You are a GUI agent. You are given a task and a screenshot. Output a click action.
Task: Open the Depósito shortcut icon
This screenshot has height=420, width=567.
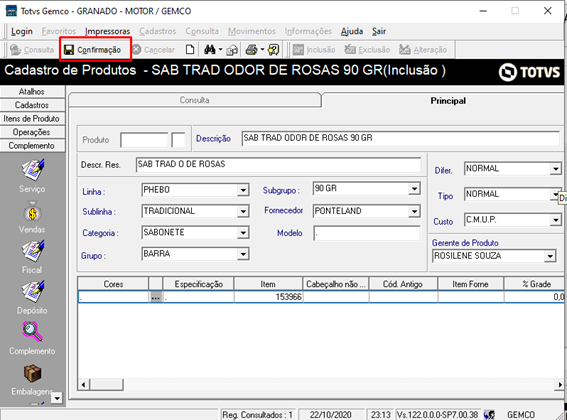point(33,292)
